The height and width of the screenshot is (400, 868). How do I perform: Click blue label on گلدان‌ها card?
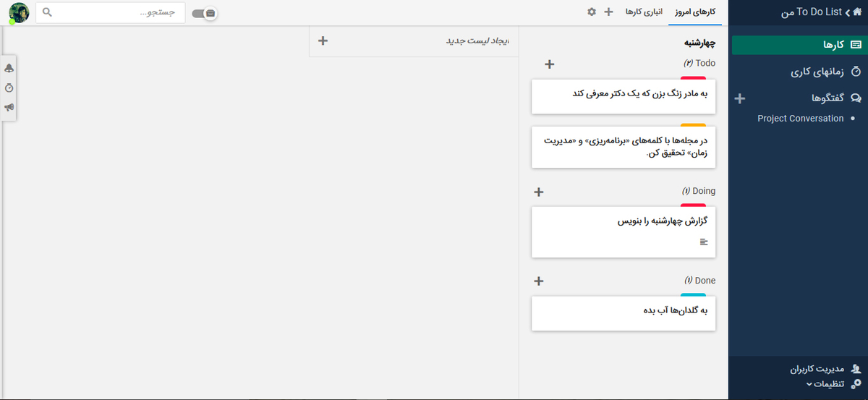point(693,294)
